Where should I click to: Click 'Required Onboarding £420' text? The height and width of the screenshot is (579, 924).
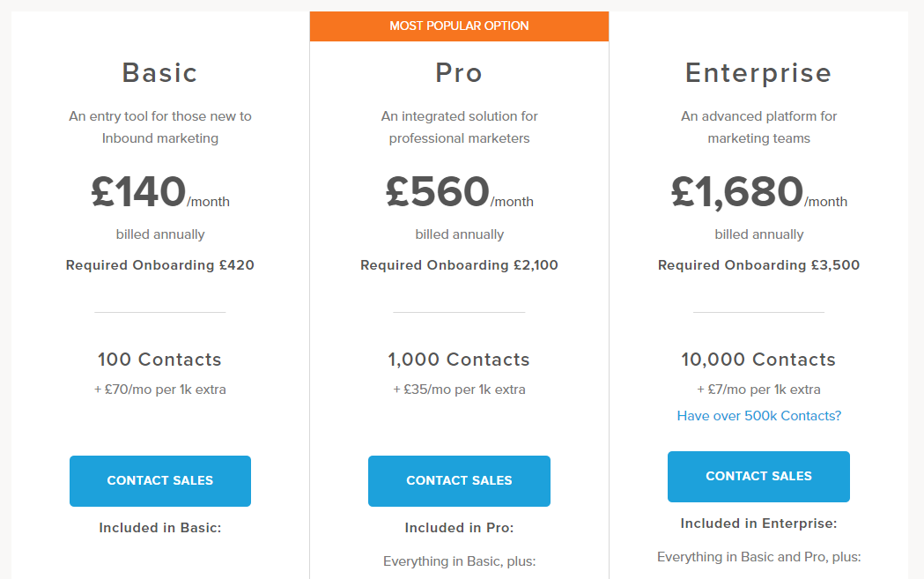[159, 264]
